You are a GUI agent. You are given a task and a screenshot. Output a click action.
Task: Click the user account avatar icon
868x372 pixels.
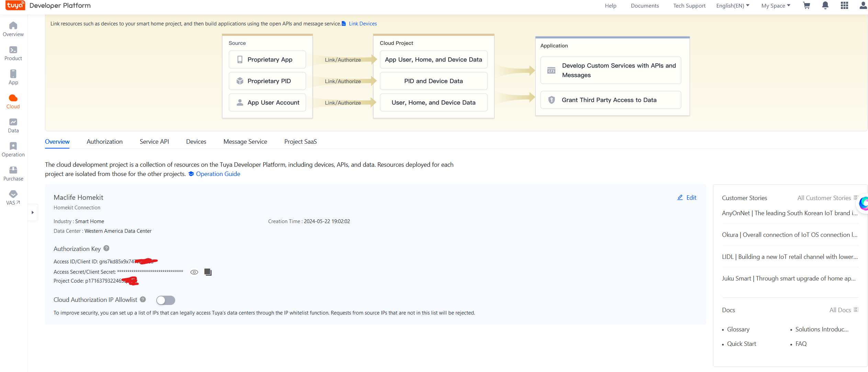coord(863,6)
